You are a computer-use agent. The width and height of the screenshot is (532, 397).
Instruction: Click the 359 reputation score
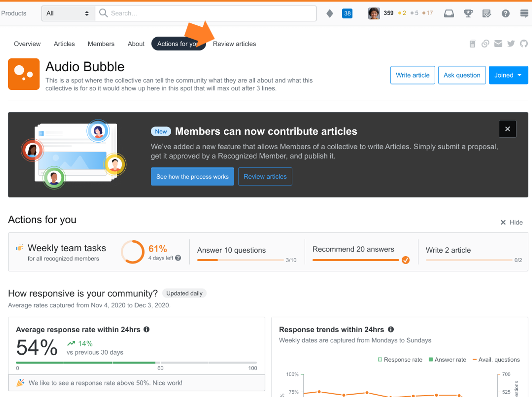coord(388,13)
